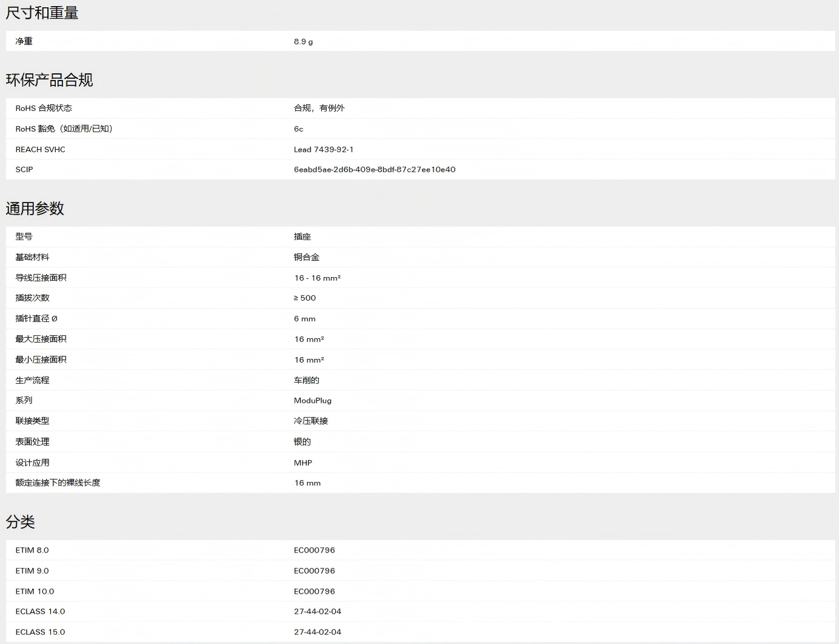839x644 pixels.
Task: Click the 设计应用 value MHP
Action: [x=303, y=463]
